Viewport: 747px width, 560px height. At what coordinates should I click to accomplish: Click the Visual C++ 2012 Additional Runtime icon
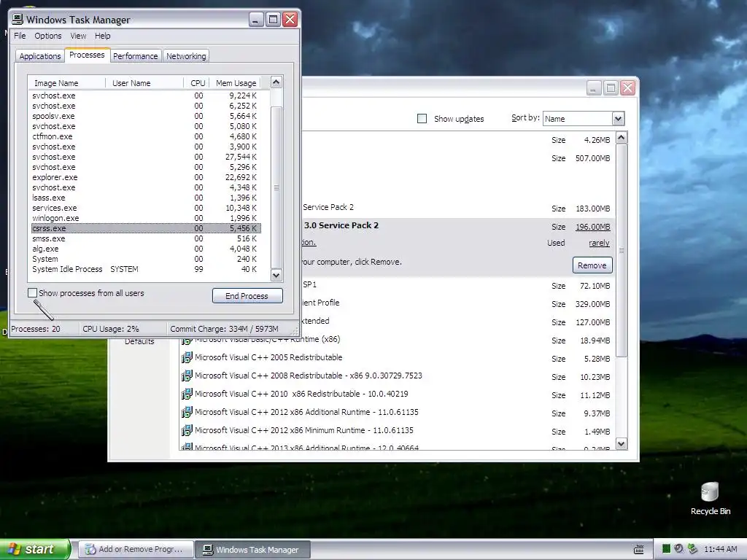click(x=187, y=412)
